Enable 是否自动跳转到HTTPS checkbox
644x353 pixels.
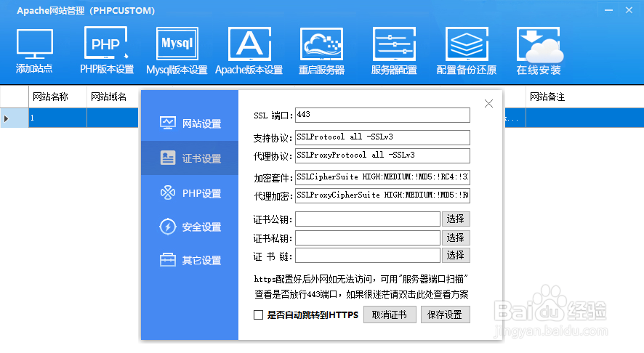pyautogui.click(x=258, y=315)
